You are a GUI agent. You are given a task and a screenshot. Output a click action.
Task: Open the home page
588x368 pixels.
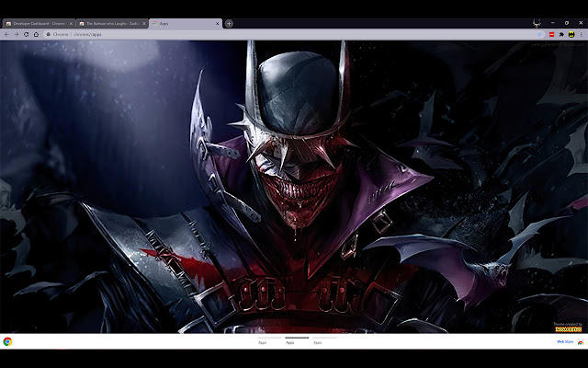coord(36,34)
